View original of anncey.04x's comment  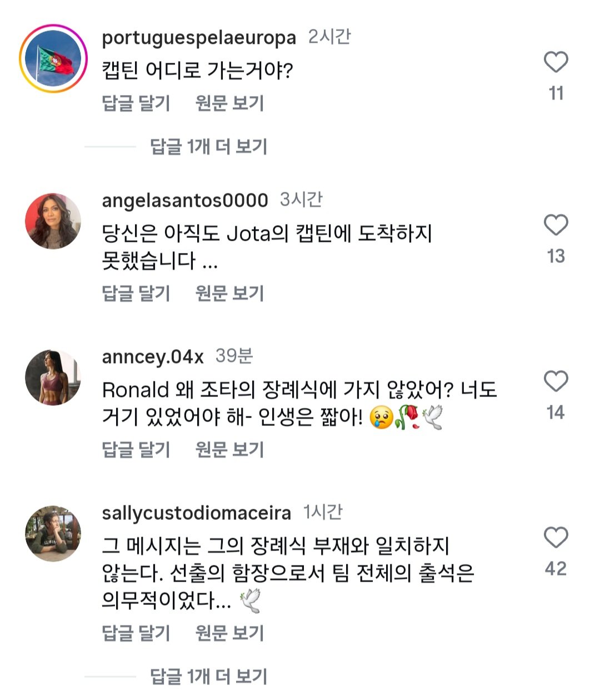pos(229,450)
